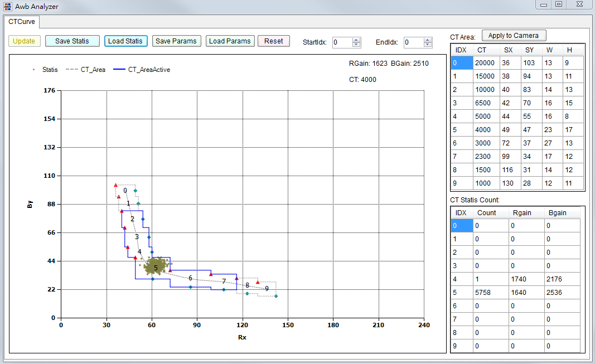Decrement EndIdx using its down arrow

[428, 43]
